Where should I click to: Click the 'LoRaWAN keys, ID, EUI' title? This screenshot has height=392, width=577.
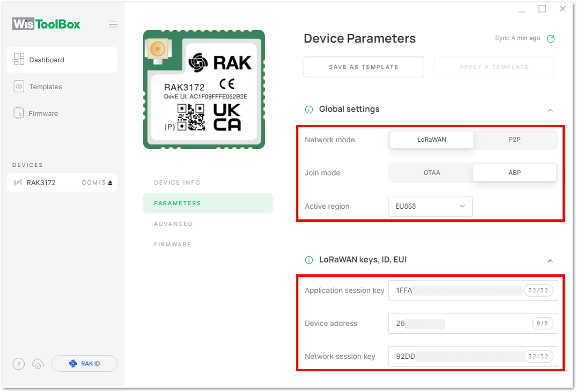363,259
